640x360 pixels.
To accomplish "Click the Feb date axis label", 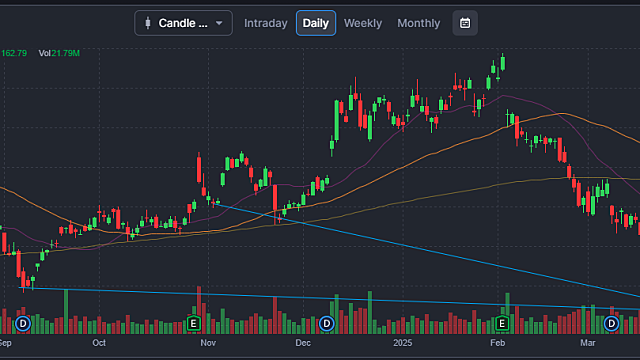I will [x=498, y=343].
